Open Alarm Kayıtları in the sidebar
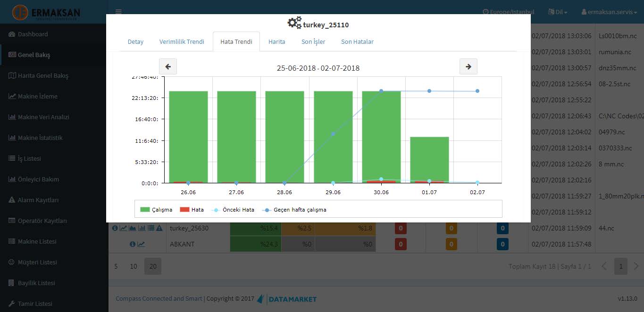The height and width of the screenshot is (312, 644). (x=38, y=200)
